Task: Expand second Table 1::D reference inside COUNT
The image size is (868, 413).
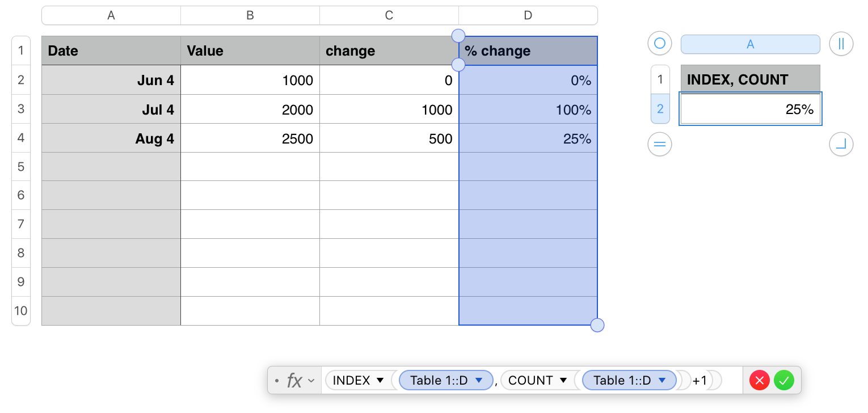Action: [661, 380]
